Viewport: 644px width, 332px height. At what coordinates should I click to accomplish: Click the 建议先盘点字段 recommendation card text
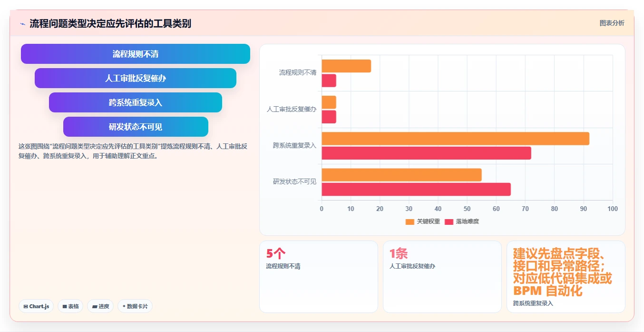pyautogui.click(x=563, y=272)
